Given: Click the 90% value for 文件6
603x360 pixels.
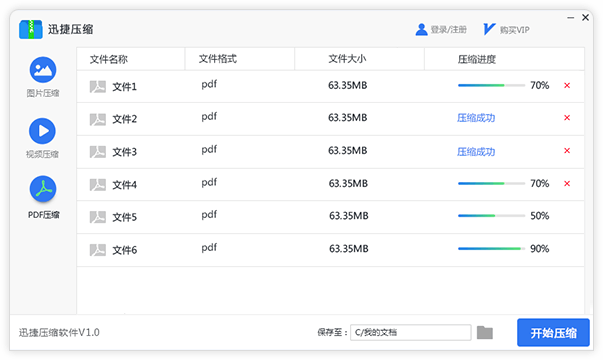Looking at the screenshot, I should point(540,249).
